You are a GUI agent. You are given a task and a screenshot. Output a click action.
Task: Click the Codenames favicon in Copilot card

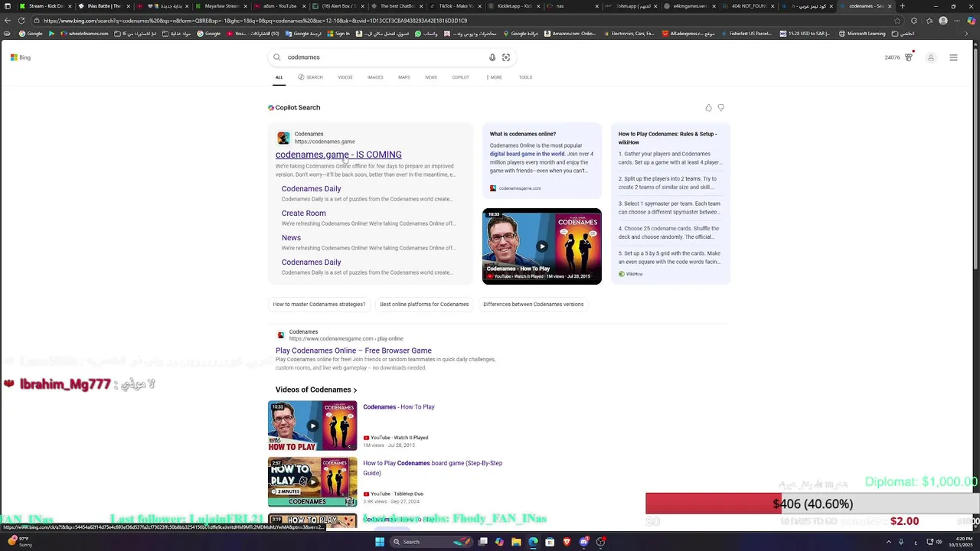click(283, 138)
